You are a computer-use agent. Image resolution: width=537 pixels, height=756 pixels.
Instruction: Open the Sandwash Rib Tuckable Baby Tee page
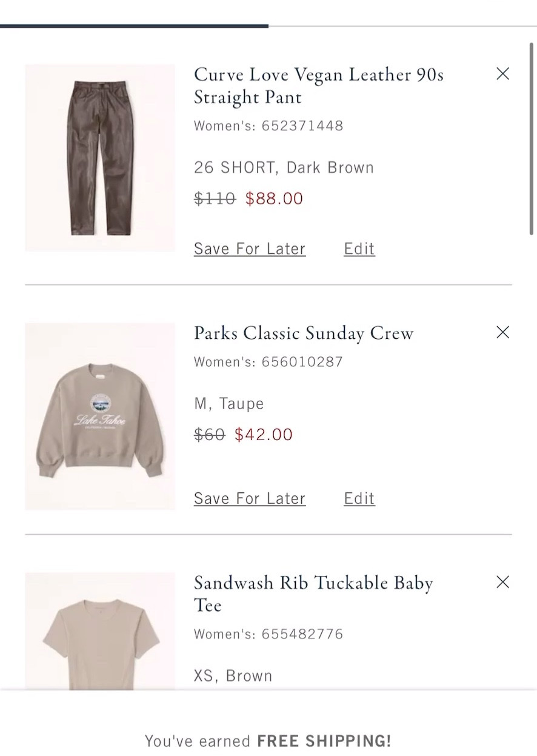pos(313,594)
